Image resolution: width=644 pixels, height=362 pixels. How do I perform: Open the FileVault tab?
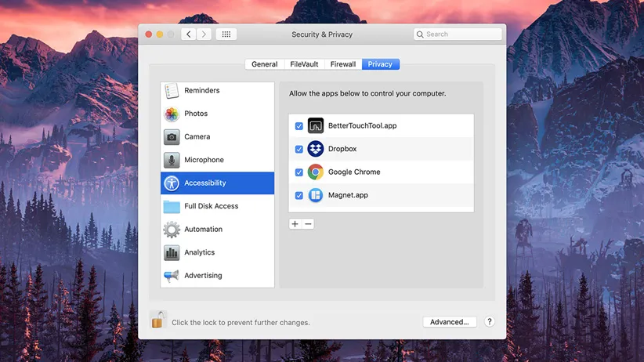coord(304,64)
